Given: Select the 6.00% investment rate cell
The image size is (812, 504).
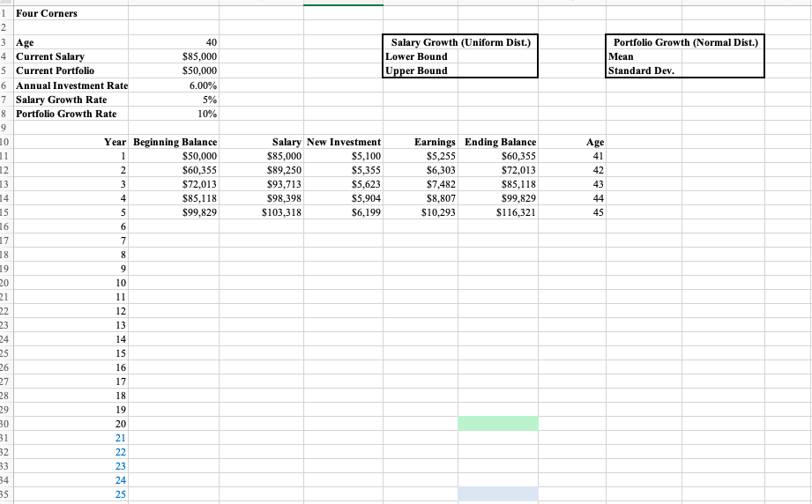Looking at the screenshot, I should 174,85.
